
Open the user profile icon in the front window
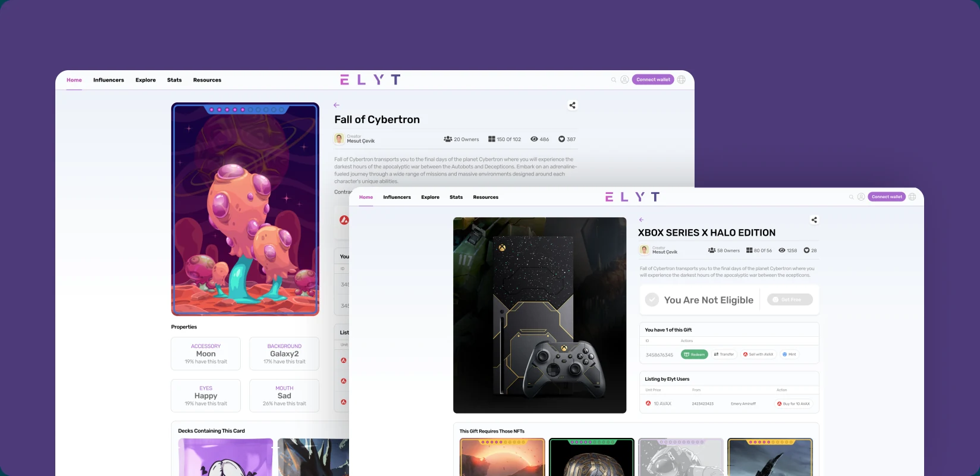click(x=861, y=197)
